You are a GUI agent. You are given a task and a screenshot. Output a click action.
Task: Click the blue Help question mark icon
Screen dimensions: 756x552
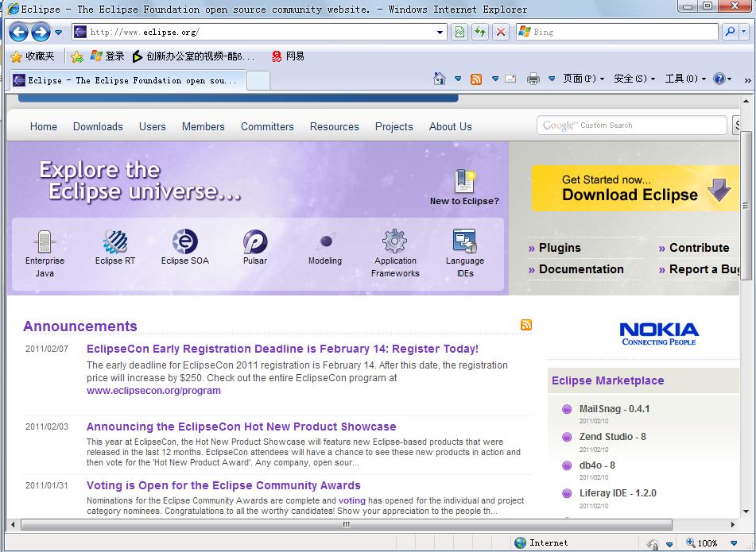pos(719,79)
